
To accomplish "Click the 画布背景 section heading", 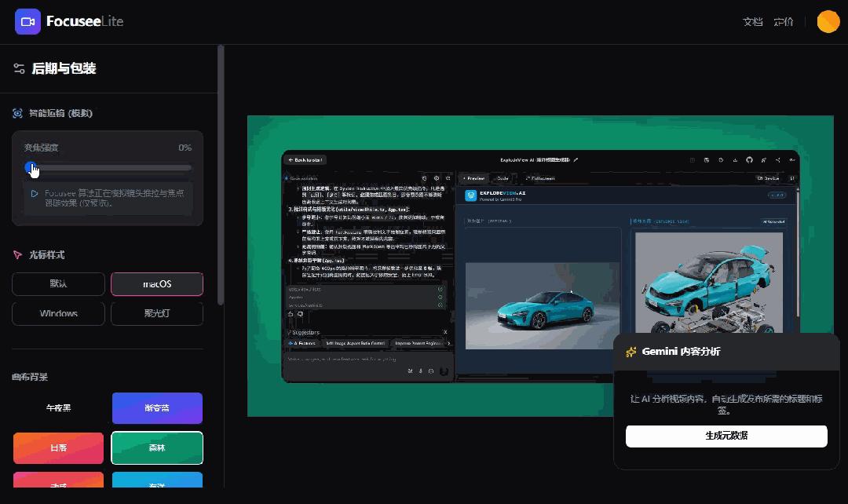I will [30, 377].
